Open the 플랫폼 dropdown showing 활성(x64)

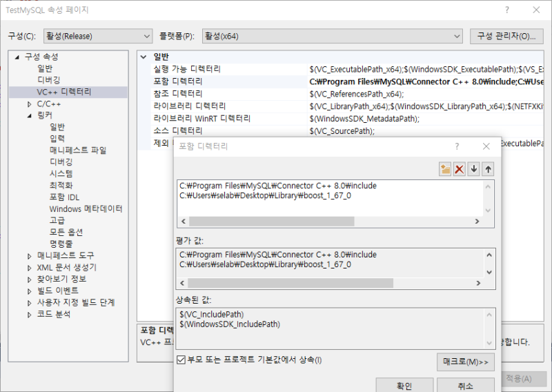[x=333, y=36]
